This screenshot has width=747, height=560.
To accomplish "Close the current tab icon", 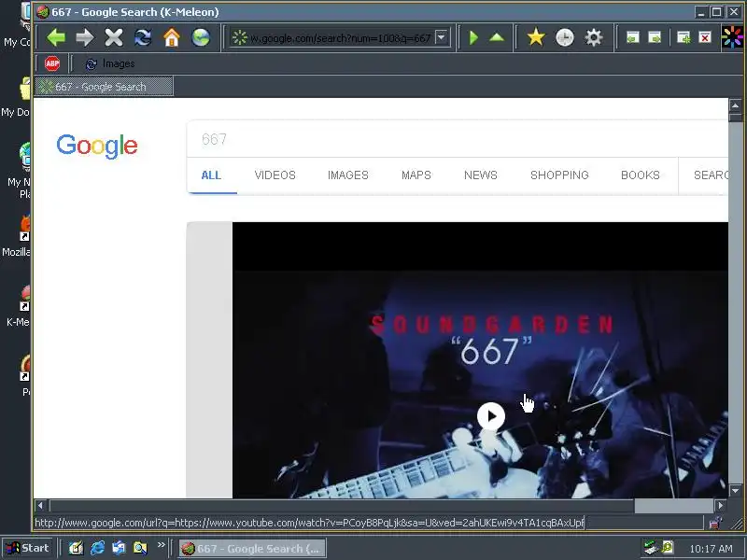I will coord(705,37).
